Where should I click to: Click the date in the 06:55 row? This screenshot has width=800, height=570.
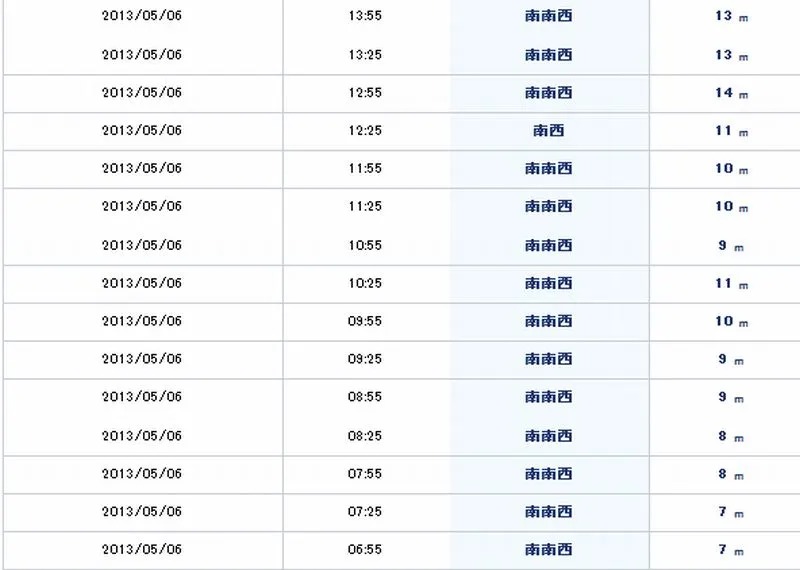pos(142,550)
